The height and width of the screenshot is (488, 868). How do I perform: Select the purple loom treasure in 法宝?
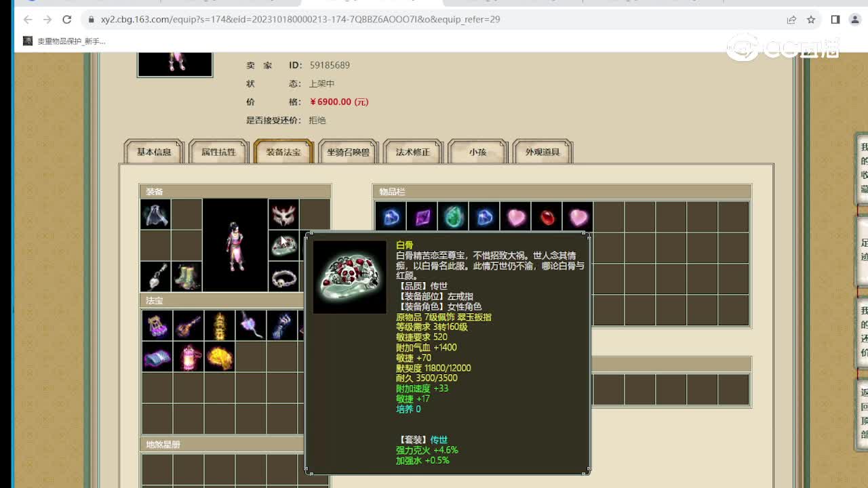(x=157, y=326)
